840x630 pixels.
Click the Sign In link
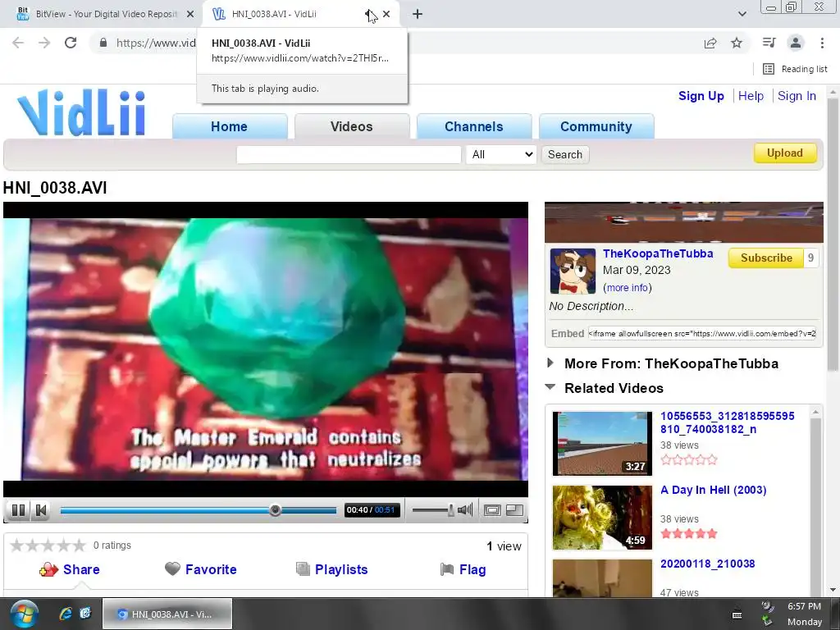[x=797, y=96]
